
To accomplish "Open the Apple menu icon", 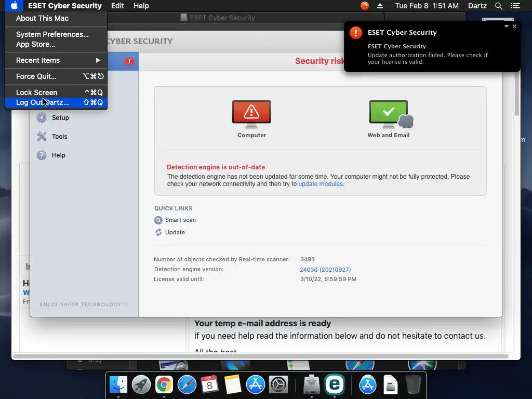I will pyautogui.click(x=14, y=6).
